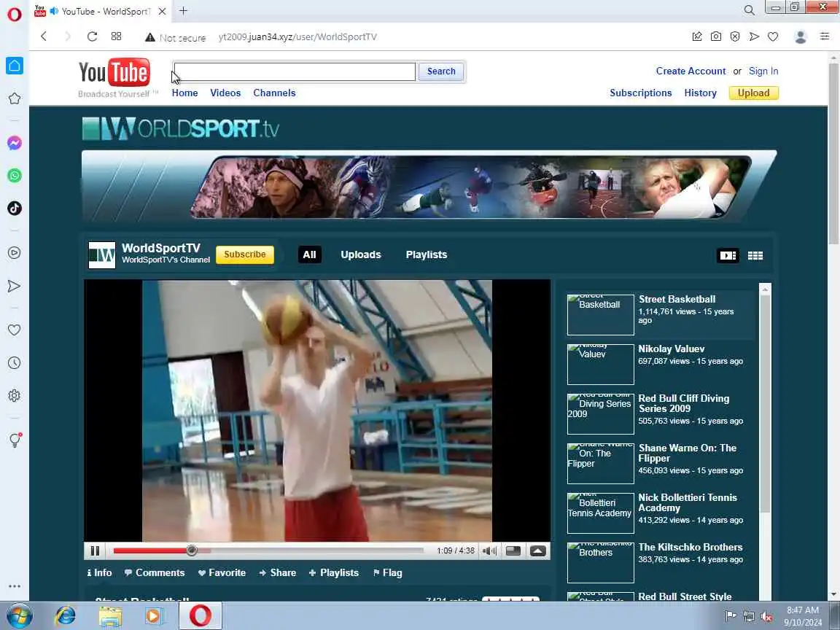The image size is (840, 630).
Task: Open Subscriptions link
Action: 641,93
